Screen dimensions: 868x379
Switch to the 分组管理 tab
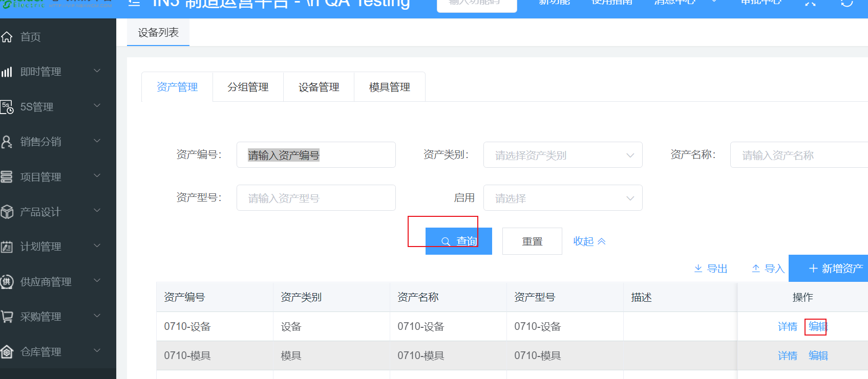pos(248,87)
